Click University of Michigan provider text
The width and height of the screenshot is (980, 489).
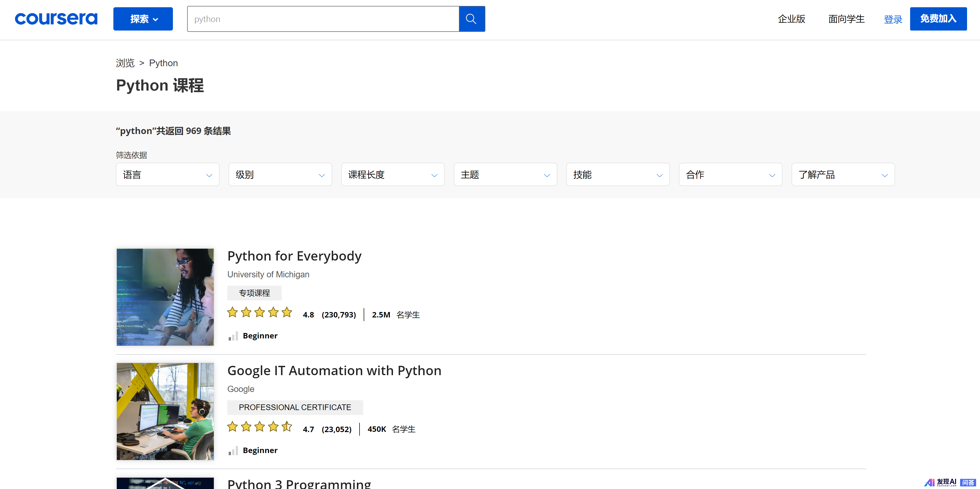tap(268, 275)
